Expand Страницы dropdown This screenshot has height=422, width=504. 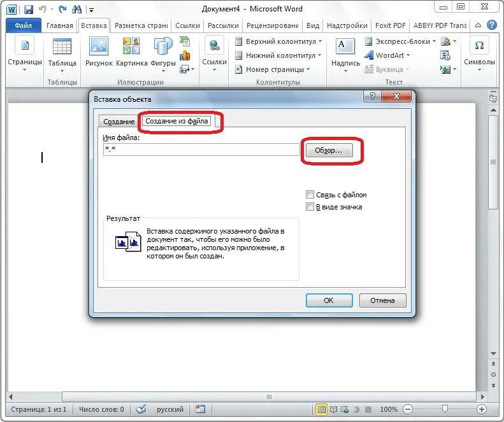coord(25,69)
